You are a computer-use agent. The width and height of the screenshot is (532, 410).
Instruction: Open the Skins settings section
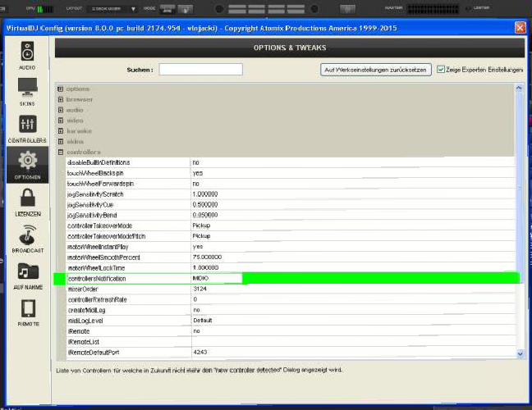click(x=27, y=92)
